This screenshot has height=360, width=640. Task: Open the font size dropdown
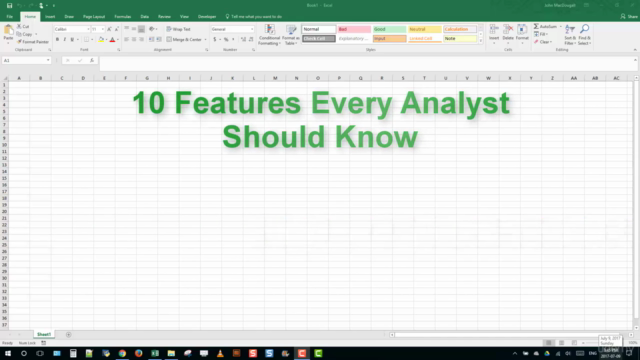click(x=102, y=29)
